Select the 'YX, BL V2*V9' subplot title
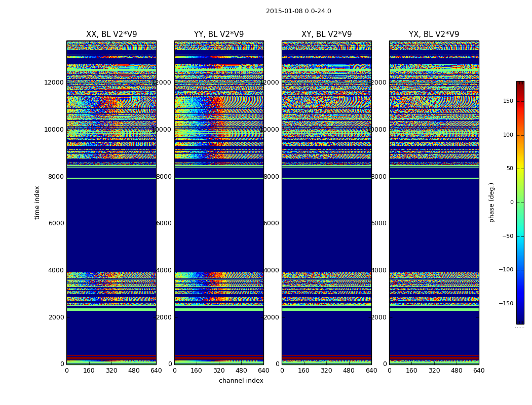This screenshot has height=405, width=532. (434, 34)
